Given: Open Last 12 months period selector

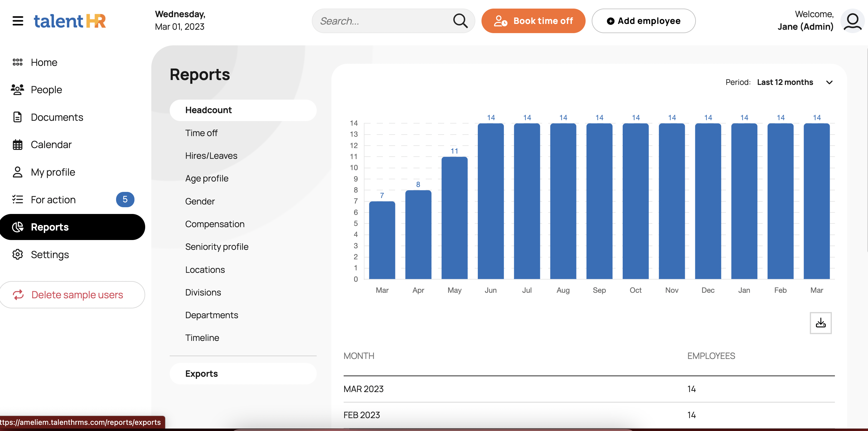Looking at the screenshot, I should coord(785,82).
